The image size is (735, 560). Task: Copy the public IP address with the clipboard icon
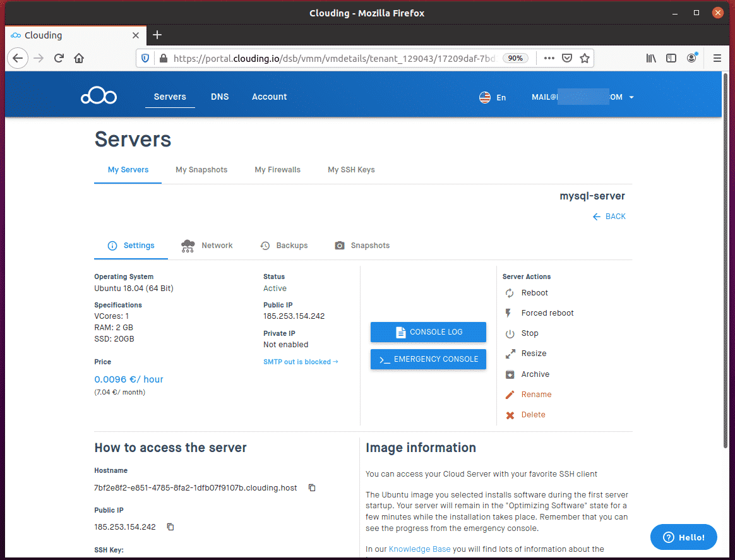[170, 527]
